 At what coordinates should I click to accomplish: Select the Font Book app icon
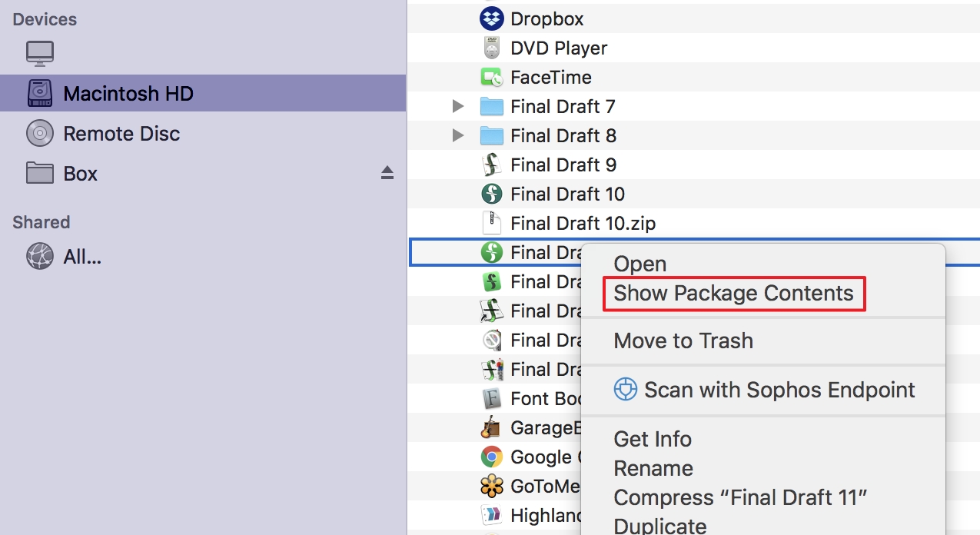(492, 398)
